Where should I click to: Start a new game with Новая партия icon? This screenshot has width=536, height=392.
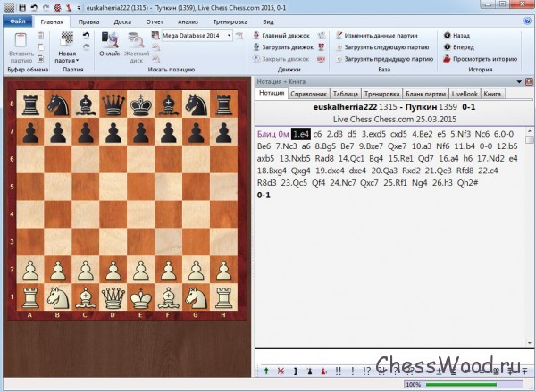[x=67, y=38]
